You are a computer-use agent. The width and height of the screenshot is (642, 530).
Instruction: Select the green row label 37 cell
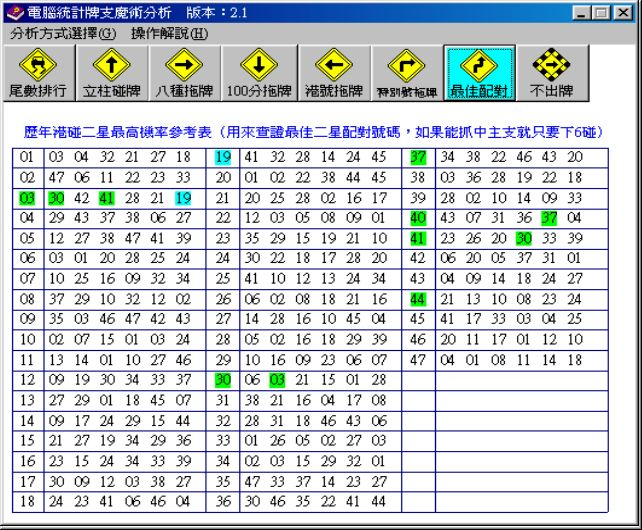coord(418,157)
